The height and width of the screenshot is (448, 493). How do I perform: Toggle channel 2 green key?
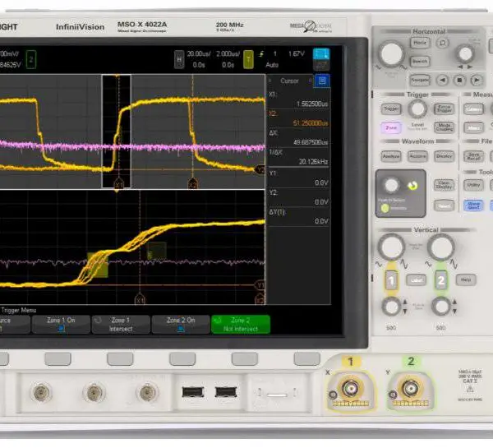pyautogui.click(x=440, y=279)
